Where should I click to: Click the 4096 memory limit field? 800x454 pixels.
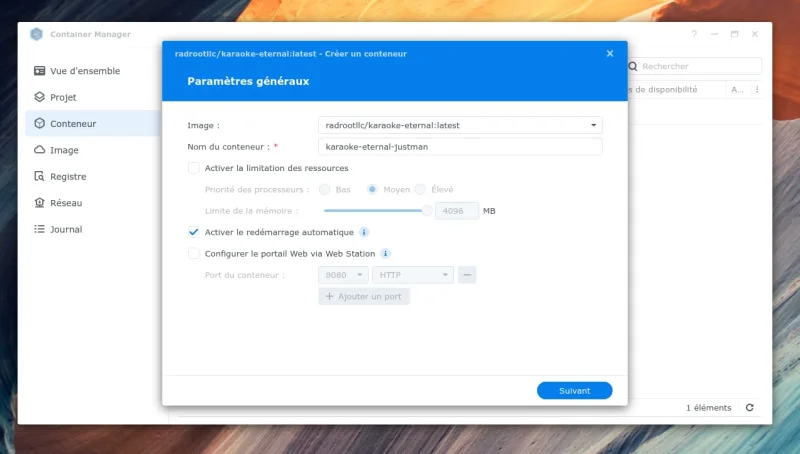457,211
